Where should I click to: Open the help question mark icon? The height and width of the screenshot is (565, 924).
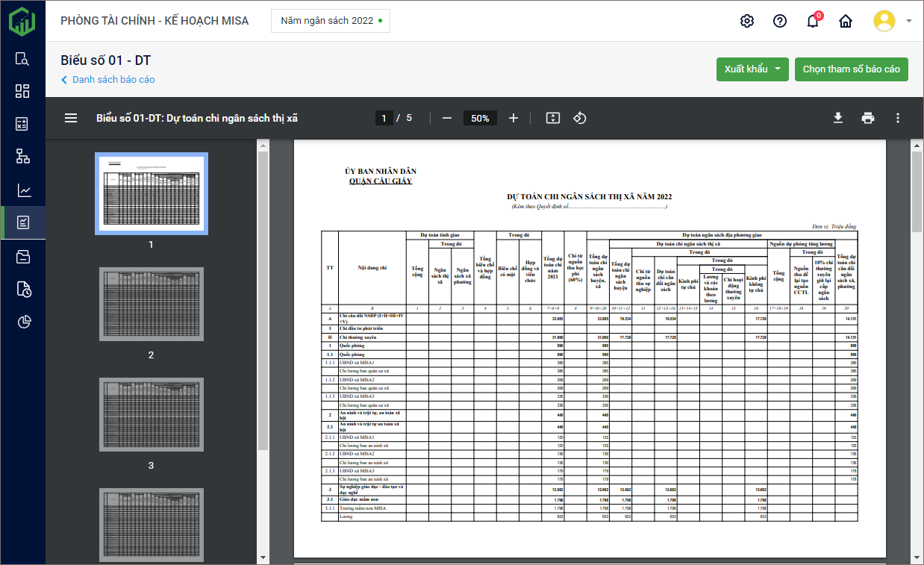[779, 21]
